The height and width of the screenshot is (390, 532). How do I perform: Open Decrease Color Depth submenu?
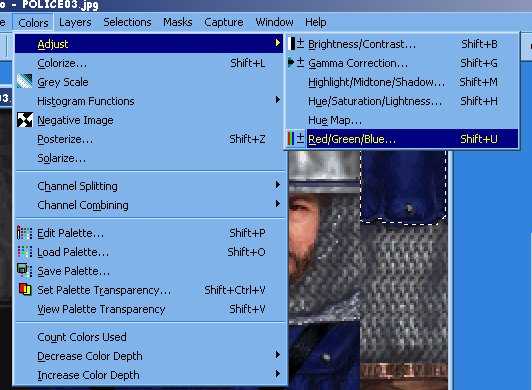tap(149, 356)
